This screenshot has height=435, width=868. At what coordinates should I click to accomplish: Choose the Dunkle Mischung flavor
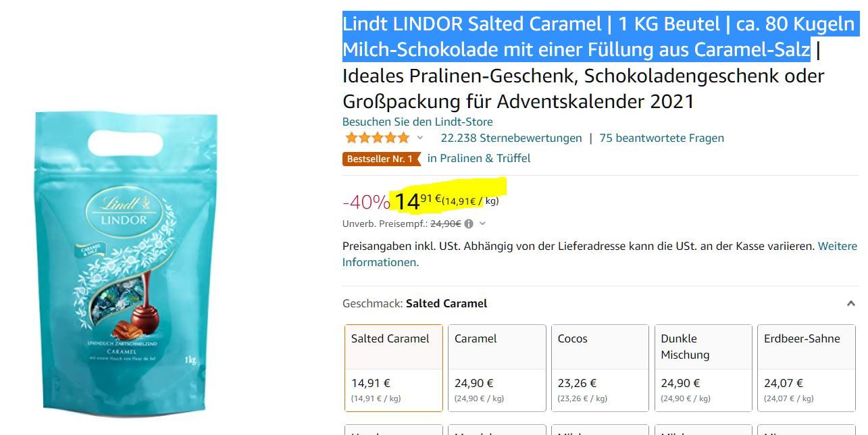click(703, 368)
